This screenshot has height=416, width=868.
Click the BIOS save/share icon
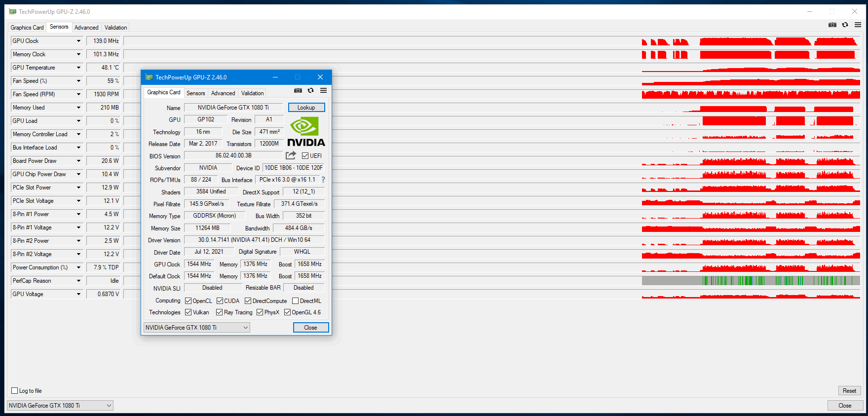coord(291,155)
